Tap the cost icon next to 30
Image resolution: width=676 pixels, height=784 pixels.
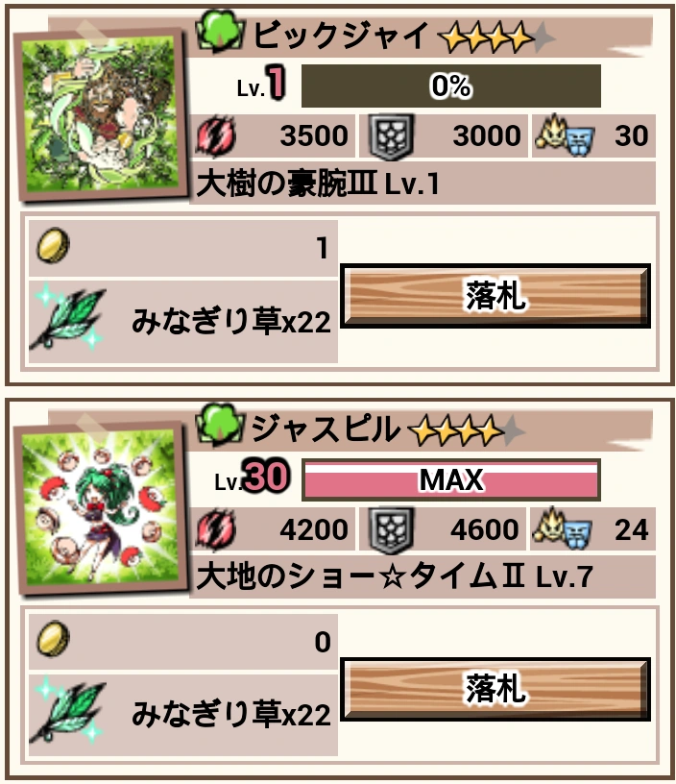[x=565, y=135]
